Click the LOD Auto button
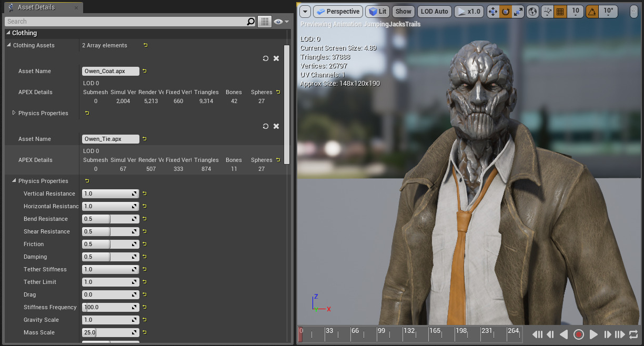Screen dimensions: 644x346 (435, 12)
